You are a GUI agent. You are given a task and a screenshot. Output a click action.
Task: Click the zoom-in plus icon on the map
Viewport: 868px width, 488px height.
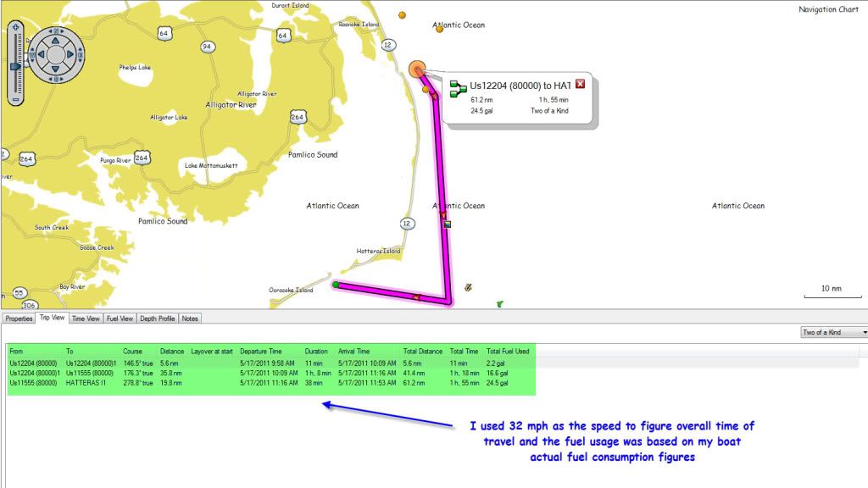click(16, 26)
